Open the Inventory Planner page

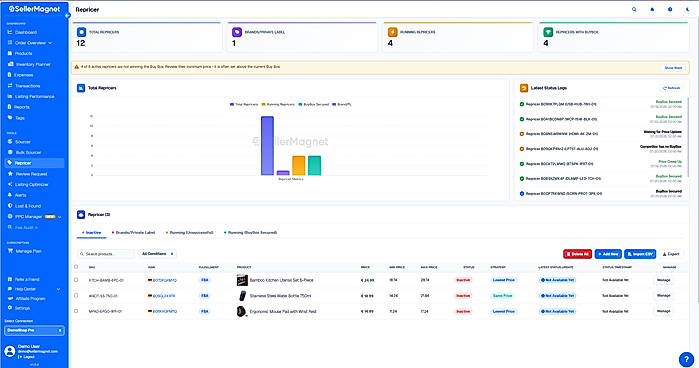pos(33,64)
